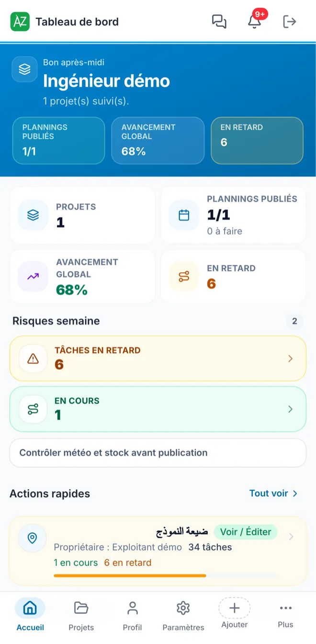
Task: Click the 1 projet(s) suivi(s). text
Action: click(x=86, y=101)
